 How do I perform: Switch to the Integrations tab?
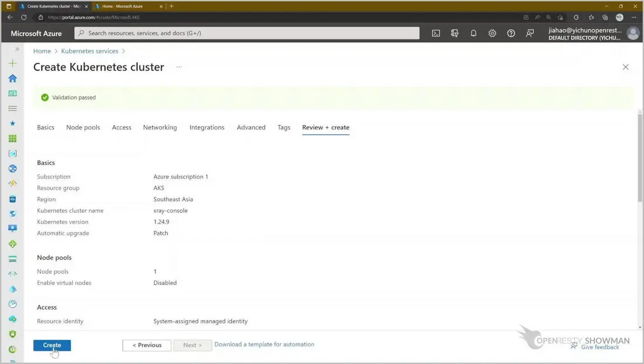point(207,127)
